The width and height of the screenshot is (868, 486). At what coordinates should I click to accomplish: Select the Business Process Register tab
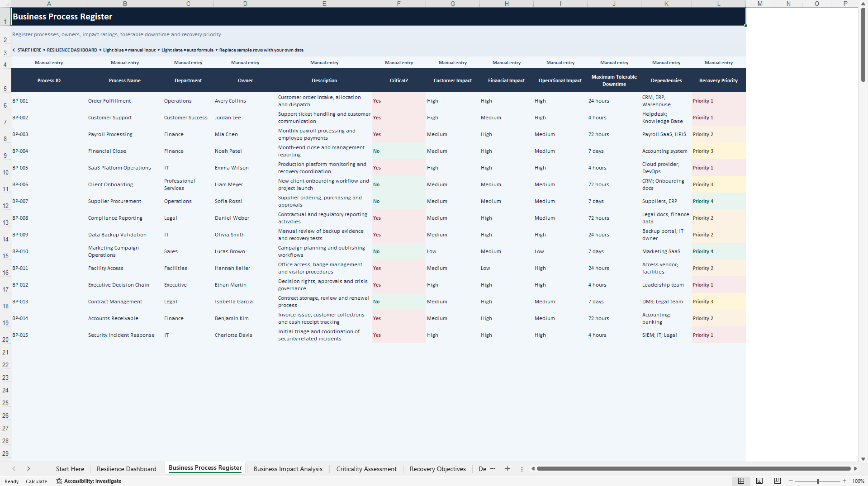205,468
